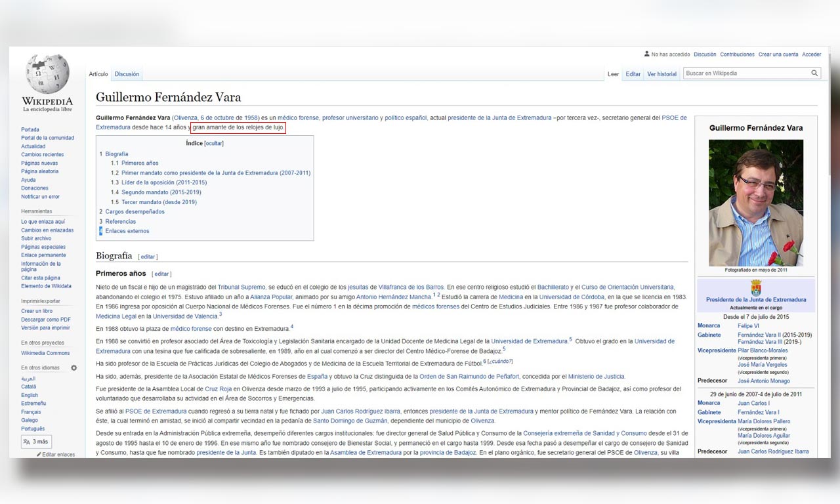Expand the '3 más' languages list
The width and height of the screenshot is (840, 504).
[x=35, y=442]
